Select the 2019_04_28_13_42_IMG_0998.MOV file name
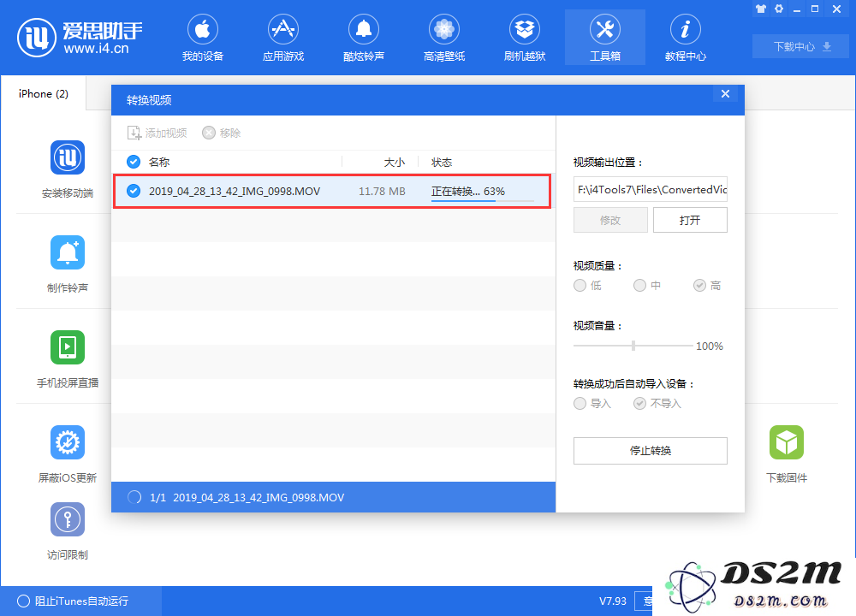Image resolution: width=856 pixels, height=616 pixels. pyautogui.click(x=235, y=192)
